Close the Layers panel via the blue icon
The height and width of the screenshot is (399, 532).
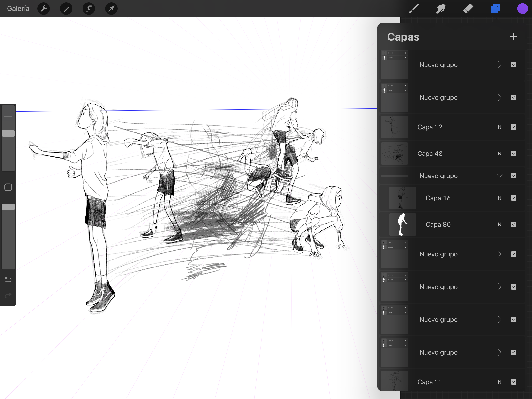495,9
